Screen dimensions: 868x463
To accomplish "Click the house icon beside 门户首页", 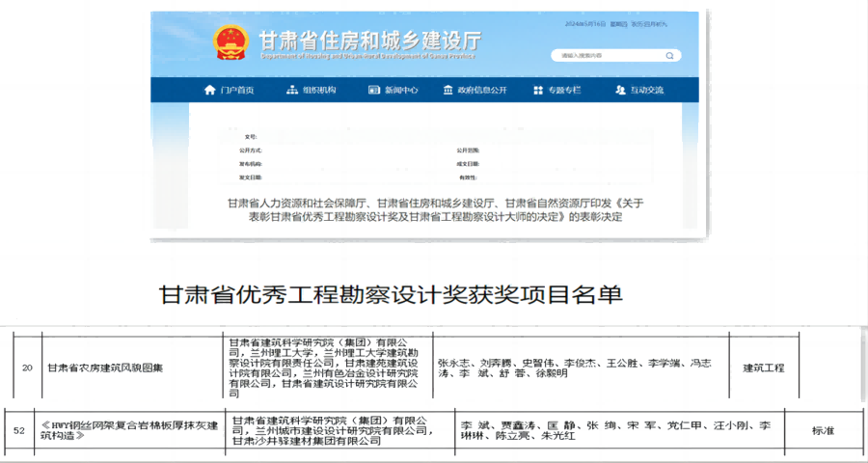I will click(x=209, y=90).
